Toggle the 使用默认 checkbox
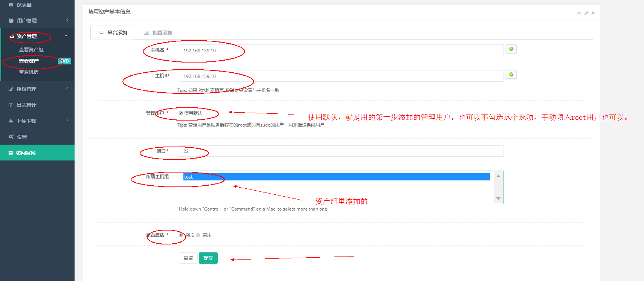The width and height of the screenshot is (644, 281). click(x=181, y=113)
